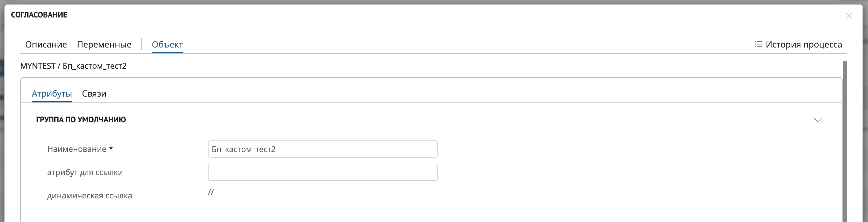868x222 pixels.
Task: Click the динамическая ссылка value "//"
Action: click(211, 192)
